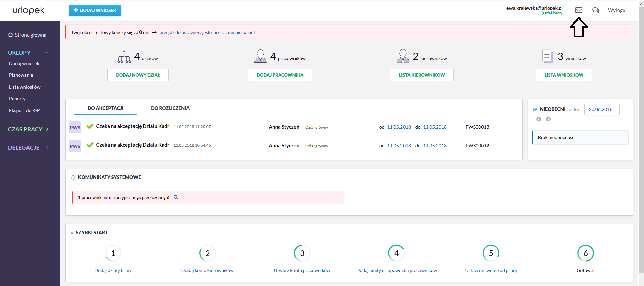Open Dodaj konta kierowników link

208,270
